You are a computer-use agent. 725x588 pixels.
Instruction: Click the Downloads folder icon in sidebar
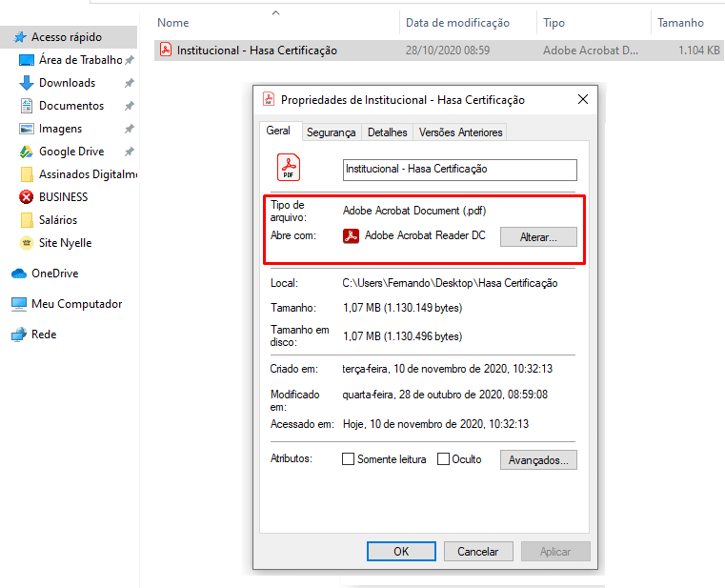[x=27, y=83]
